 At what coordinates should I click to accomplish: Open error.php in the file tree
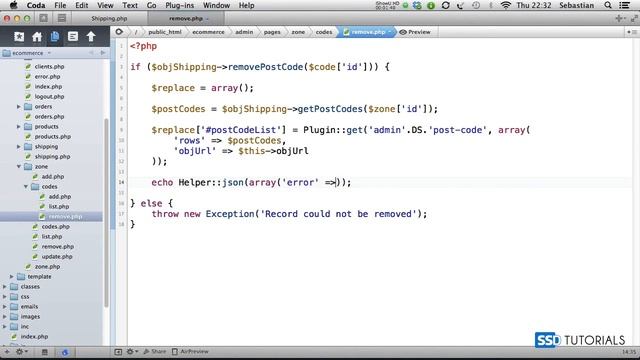[x=47, y=77]
